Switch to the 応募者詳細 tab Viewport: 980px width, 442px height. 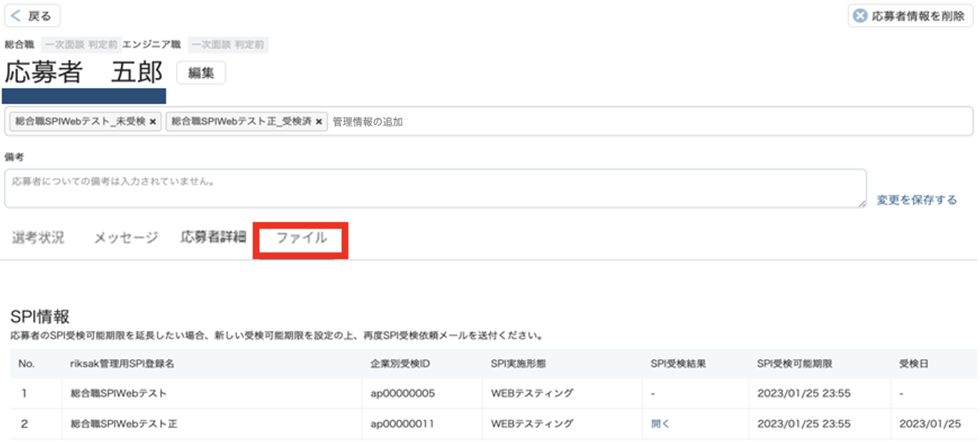coord(213,238)
